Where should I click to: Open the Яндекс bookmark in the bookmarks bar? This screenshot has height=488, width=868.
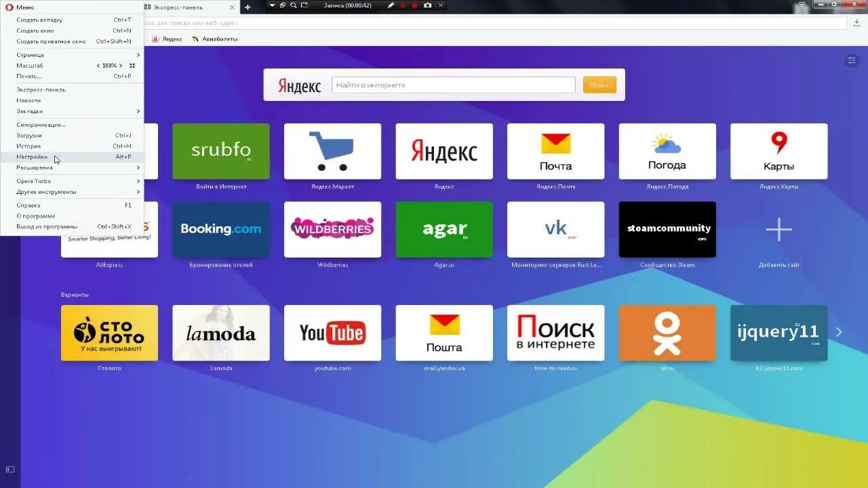167,39
